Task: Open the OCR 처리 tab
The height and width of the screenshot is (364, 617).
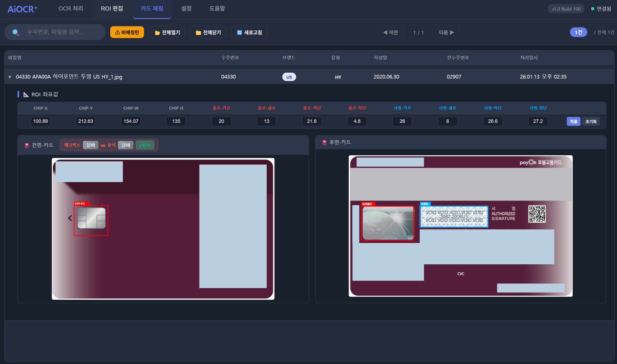Action: (71, 9)
